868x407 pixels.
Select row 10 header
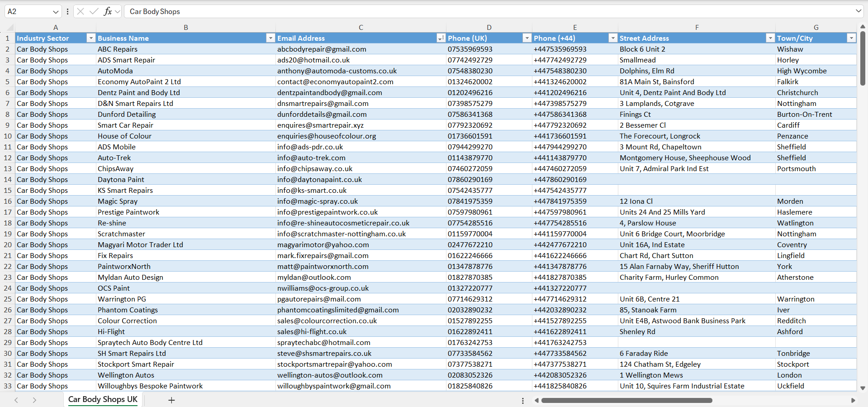click(x=8, y=136)
